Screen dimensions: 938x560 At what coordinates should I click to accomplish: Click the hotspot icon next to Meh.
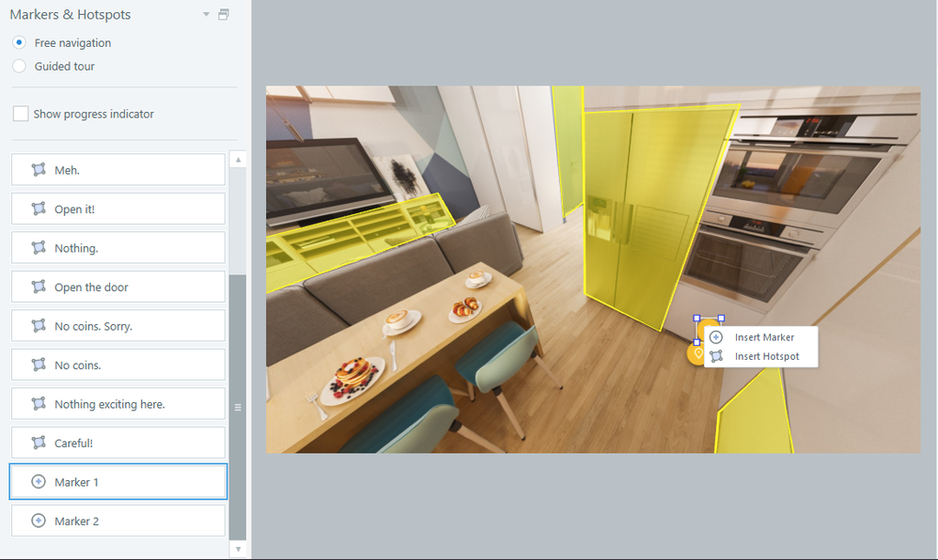[39, 170]
